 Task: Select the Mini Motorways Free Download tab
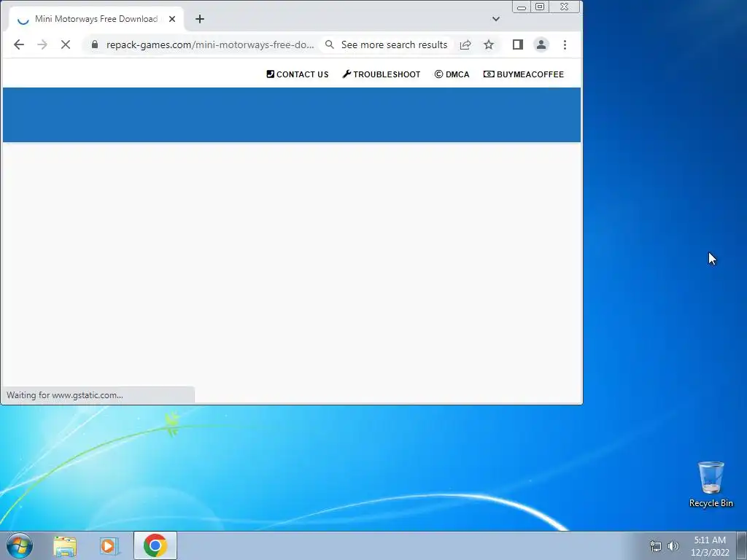coord(96,19)
